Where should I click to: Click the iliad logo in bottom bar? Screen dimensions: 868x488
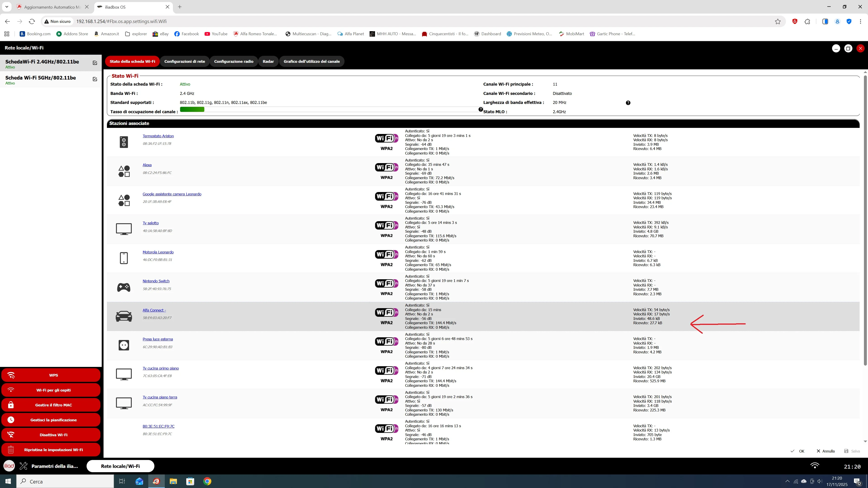pyautogui.click(x=9, y=466)
